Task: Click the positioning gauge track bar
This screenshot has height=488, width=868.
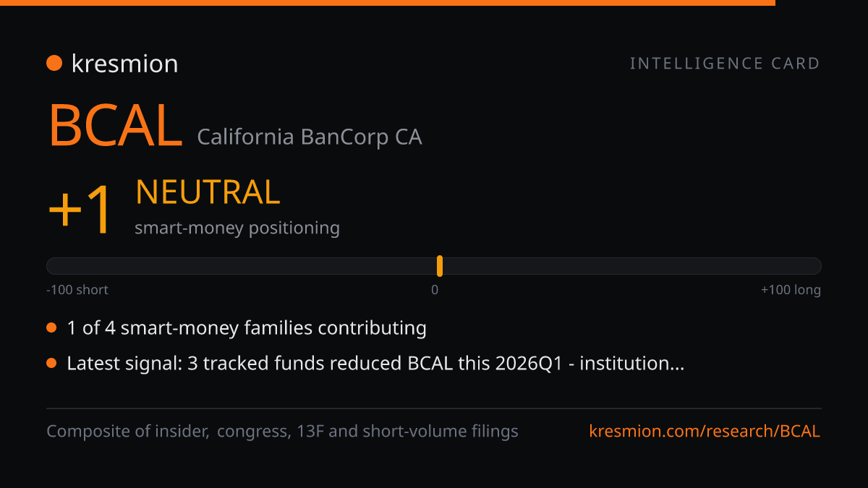Action: (434, 266)
